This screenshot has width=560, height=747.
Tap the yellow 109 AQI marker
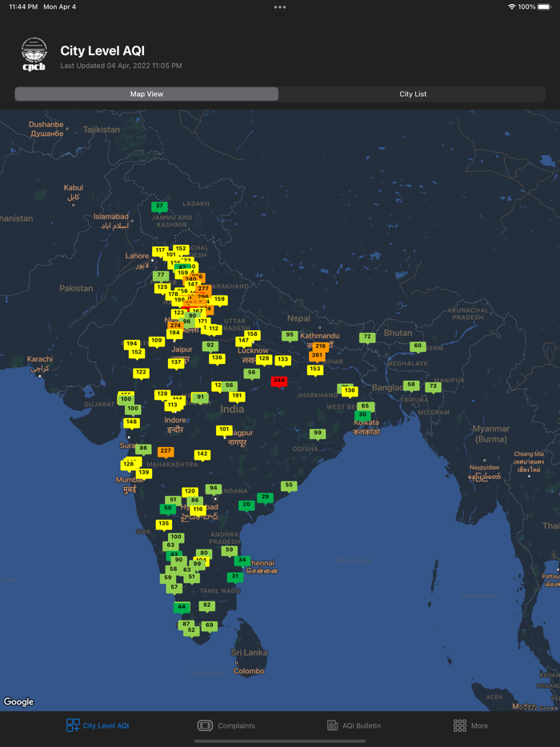pos(157,341)
